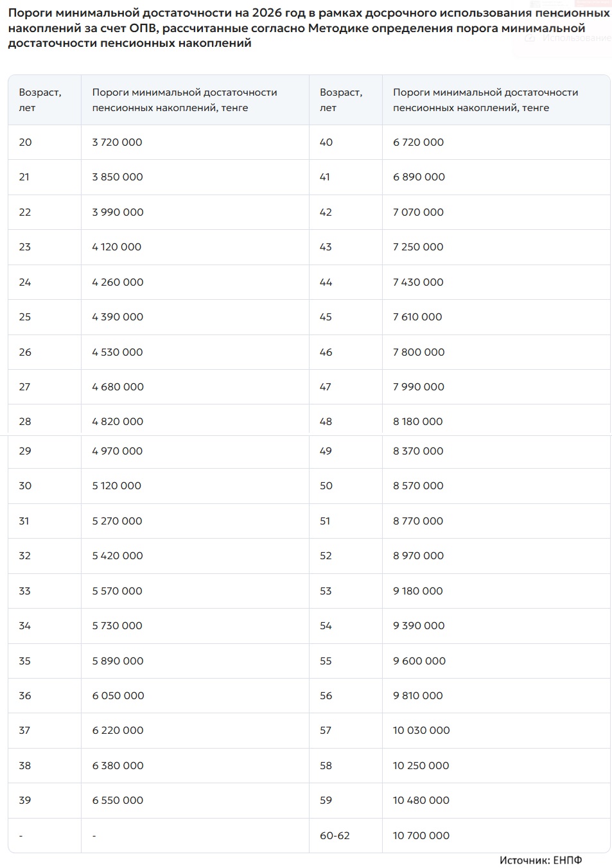Select the age 50 cell
Screen dimensions: 612x868
326,486
